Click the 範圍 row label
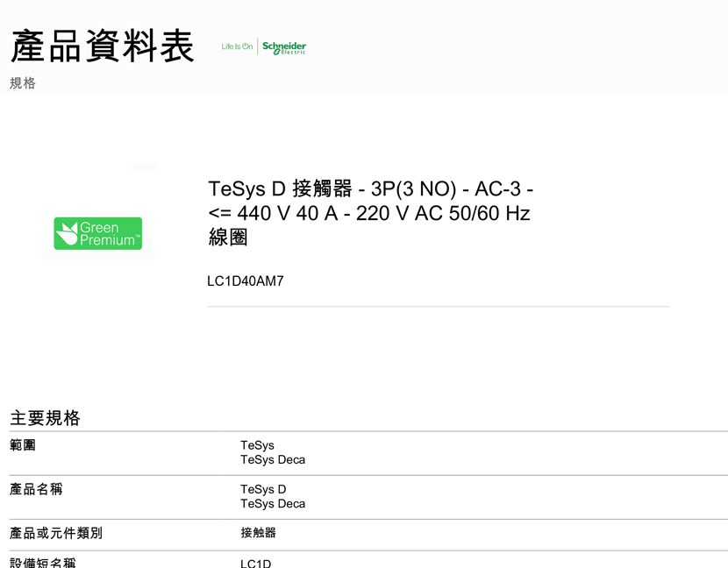728x568 pixels. pos(23,445)
